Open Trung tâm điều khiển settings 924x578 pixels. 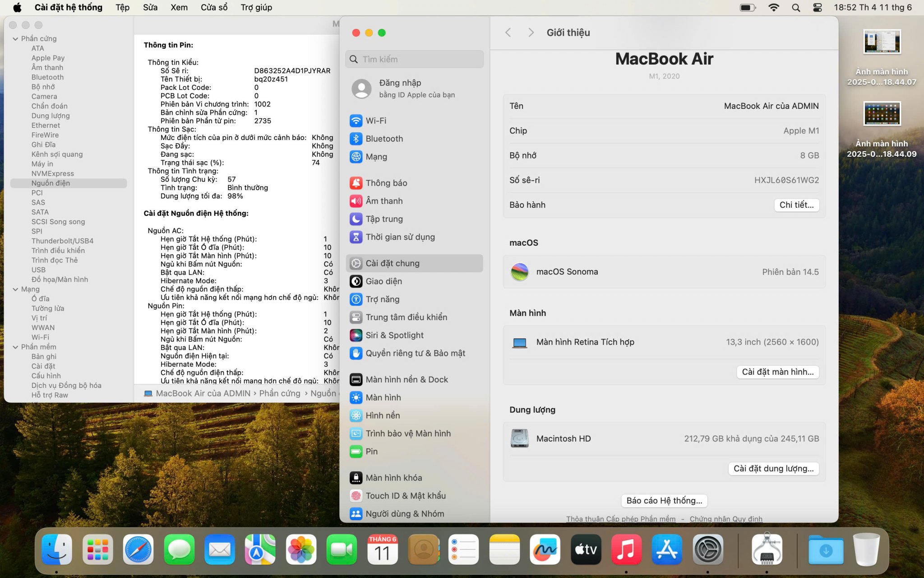(x=414, y=317)
